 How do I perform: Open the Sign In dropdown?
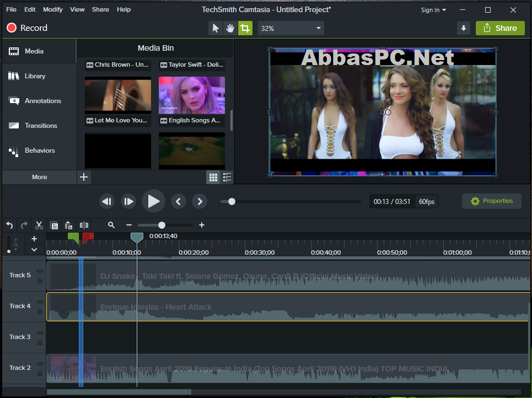click(x=433, y=10)
